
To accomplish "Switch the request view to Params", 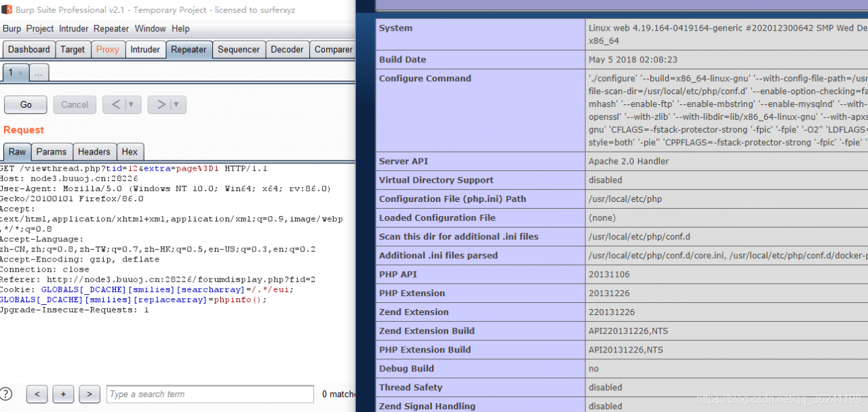I will point(52,152).
